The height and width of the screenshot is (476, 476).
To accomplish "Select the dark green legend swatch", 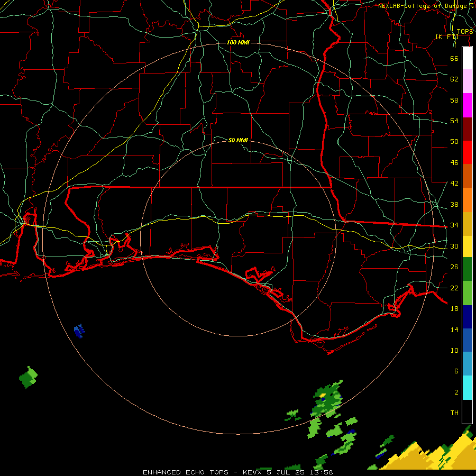I will [x=467, y=269].
